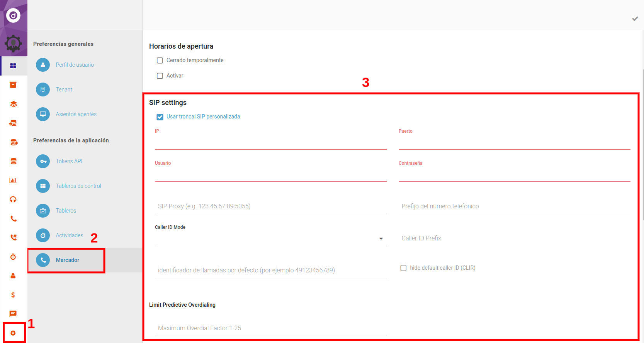Image resolution: width=644 pixels, height=343 pixels.
Task: Click the checkmark save icon at top right
Action: coord(635,19)
